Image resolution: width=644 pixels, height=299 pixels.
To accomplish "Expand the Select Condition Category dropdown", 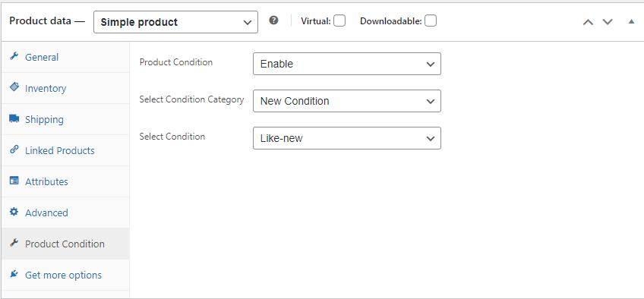I will pos(347,101).
